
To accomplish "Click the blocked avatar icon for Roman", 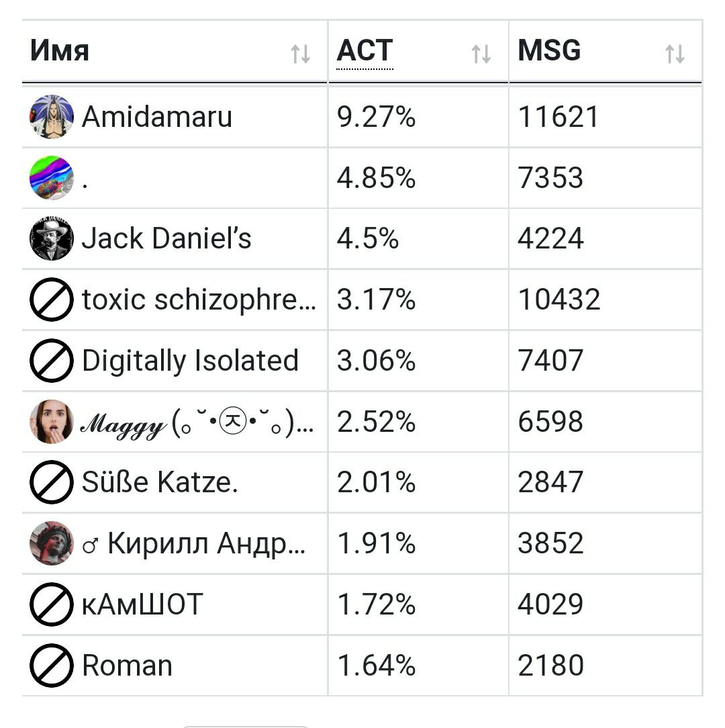I will (x=52, y=666).
